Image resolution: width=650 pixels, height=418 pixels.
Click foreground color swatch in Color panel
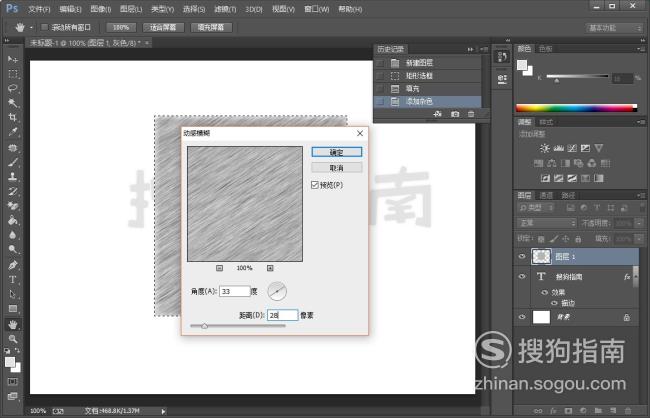point(522,65)
